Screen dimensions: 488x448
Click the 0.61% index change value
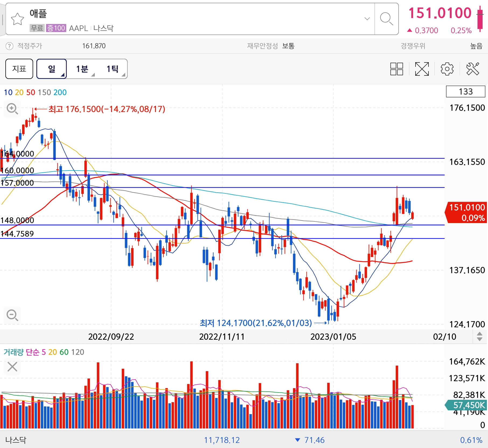[x=471, y=440]
